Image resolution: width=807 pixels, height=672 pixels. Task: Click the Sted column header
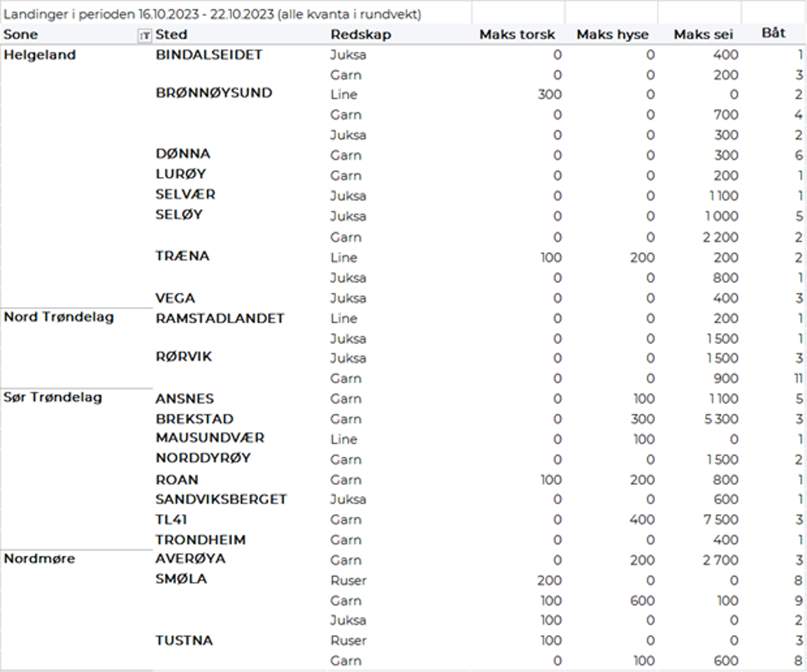pyautogui.click(x=171, y=34)
